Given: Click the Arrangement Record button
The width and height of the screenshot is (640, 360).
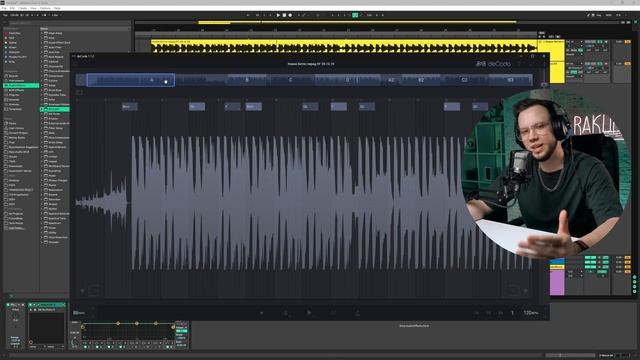Looking at the screenshot, I should [x=290, y=15].
